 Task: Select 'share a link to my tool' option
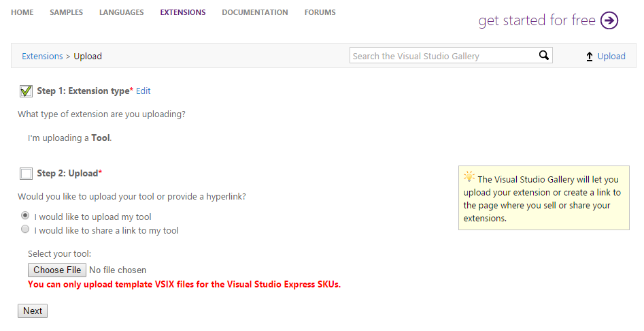[25, 230]
